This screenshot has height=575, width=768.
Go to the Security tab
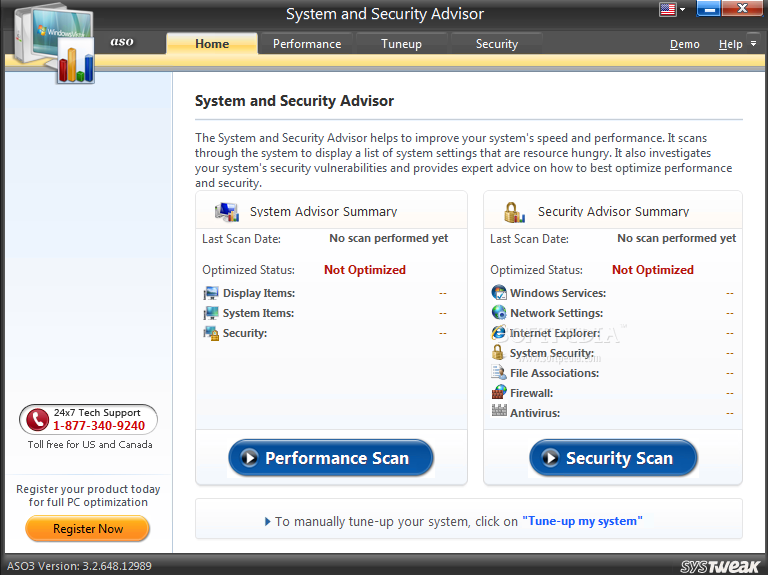tap(497, 44)
